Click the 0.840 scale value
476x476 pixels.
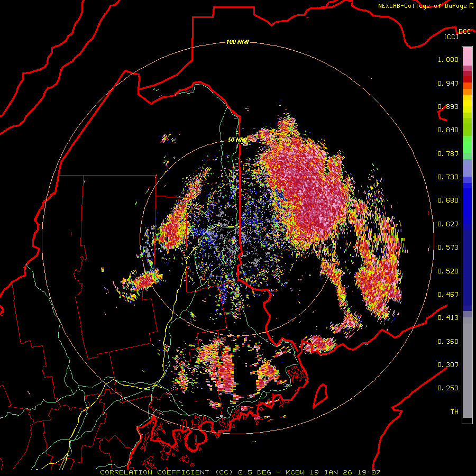tap(448, 130)
